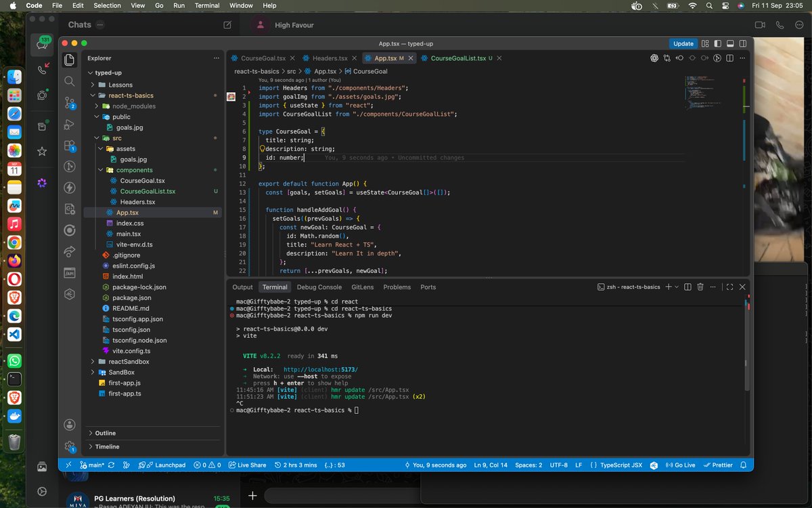Switch to Headers.tsx editor tab
This screenshot has width=812, height=508.
click(x=329, y=58)
